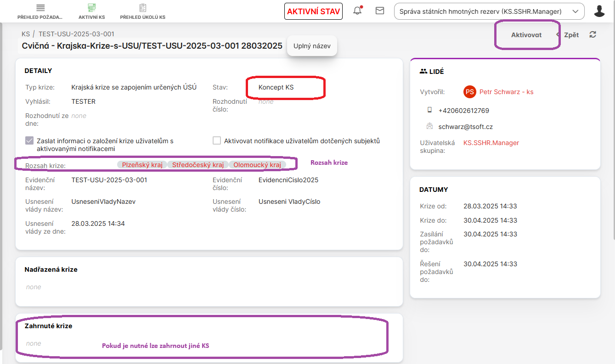
Task: Click the PS avatar of Petr Schwarz
Action: (x=469, y=92)
